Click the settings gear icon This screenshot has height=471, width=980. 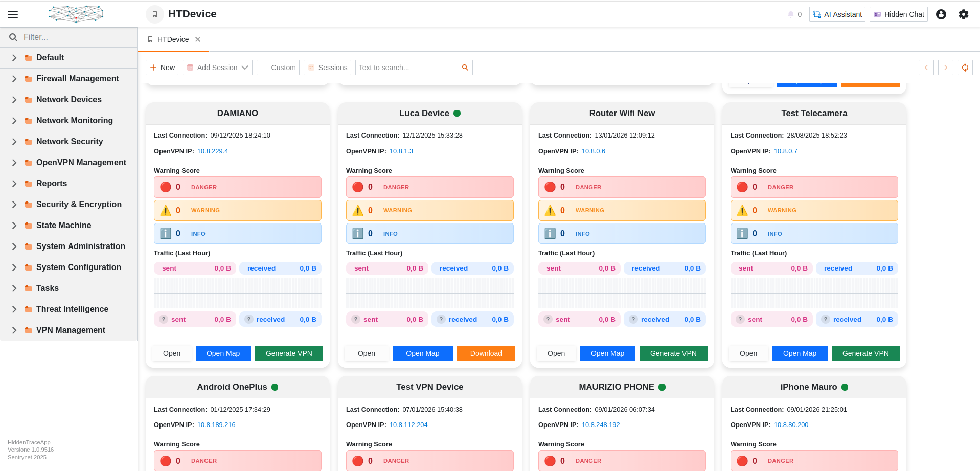click(x=964, y=14)
